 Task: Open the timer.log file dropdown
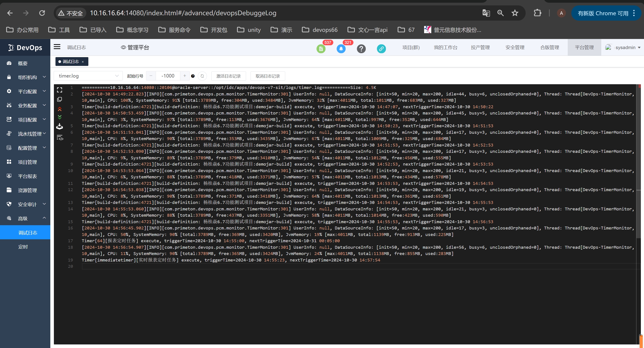pyautogui.click(x=88, y=76)
